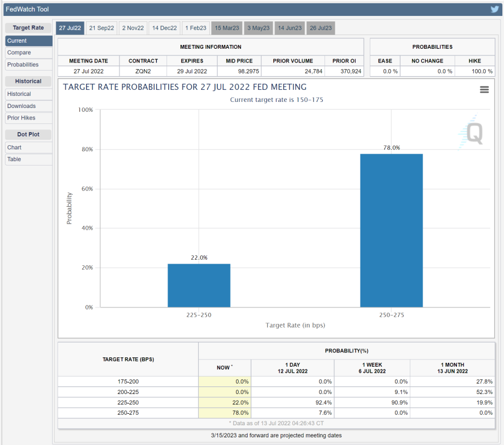Viewport: 504px width, 445px height.
Task: Go to the 3 May23 tab
Action: (x=258, y=28)
